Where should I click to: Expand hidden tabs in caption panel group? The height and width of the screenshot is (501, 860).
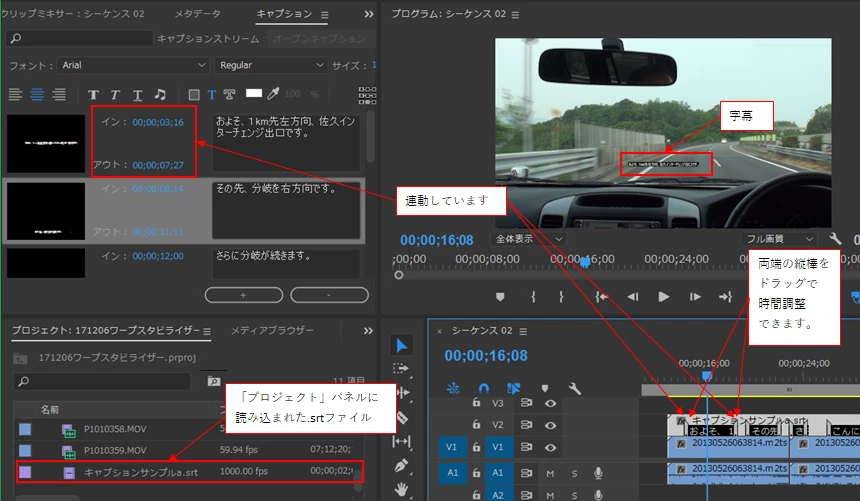(x=369, y=14)
